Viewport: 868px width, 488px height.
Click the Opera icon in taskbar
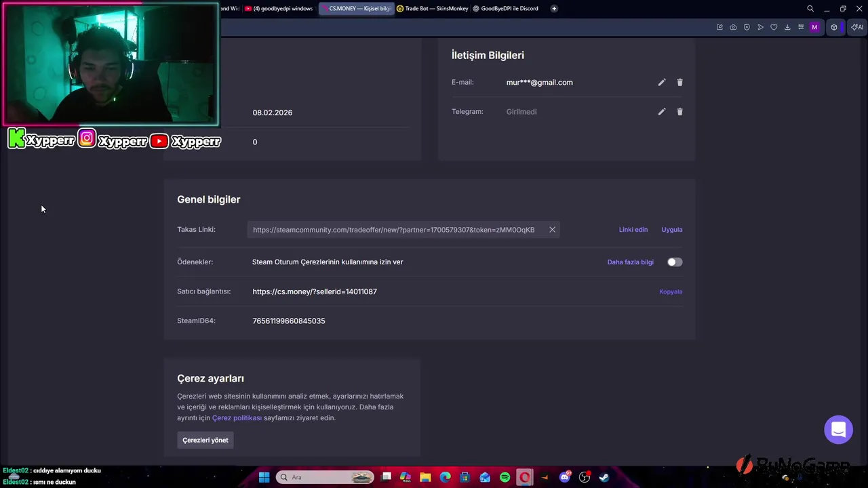525,477
